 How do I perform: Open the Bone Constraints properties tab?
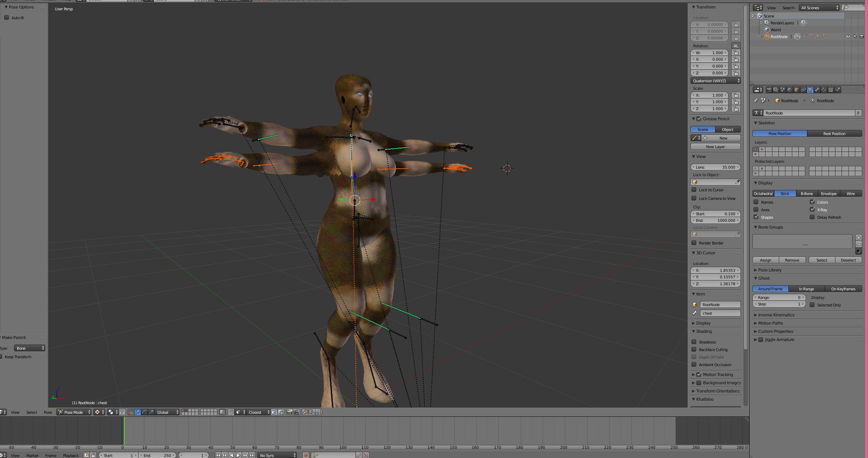tap(824, 90)
